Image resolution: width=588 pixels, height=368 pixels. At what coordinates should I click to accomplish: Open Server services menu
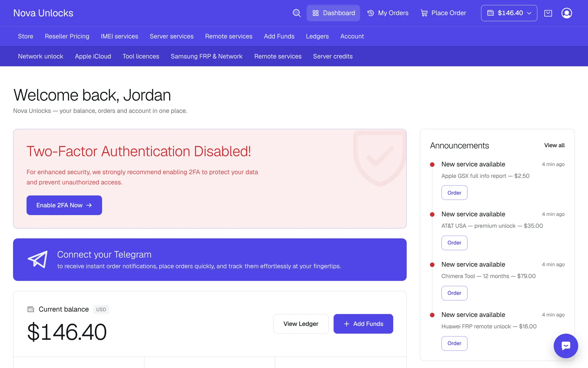tap(171, 36)
